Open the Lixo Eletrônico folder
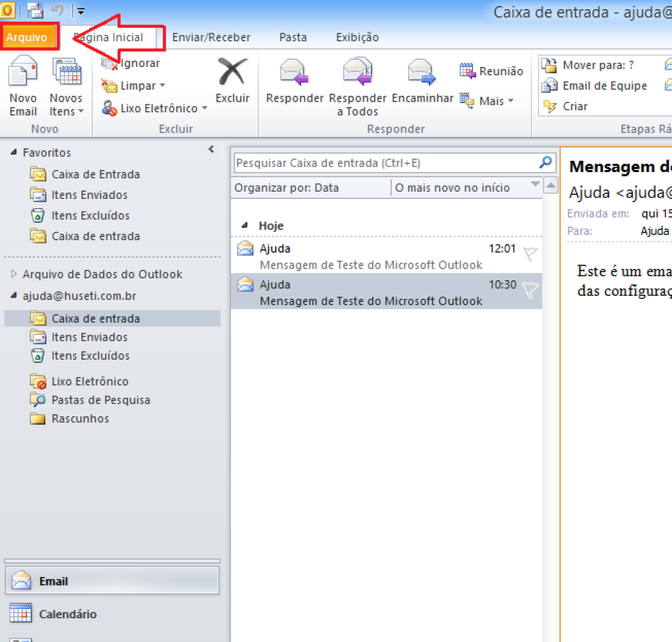 click(x=79, y=381)
